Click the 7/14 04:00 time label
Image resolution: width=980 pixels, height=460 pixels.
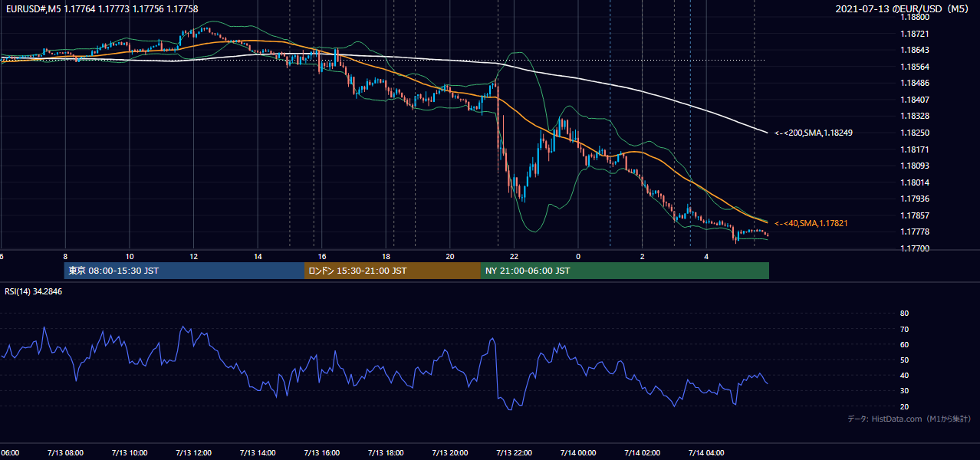[x=706, y=452]
